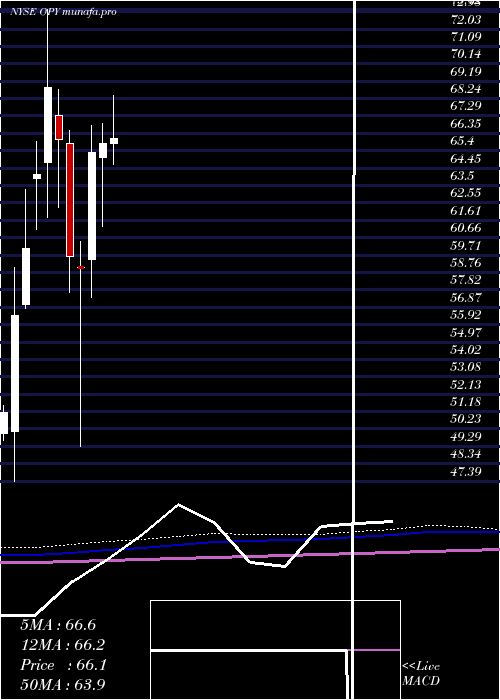Click the 50MA : 63.9 value
Image resolution: width=500 pixels, height=700 pixels.
point(63,685)
